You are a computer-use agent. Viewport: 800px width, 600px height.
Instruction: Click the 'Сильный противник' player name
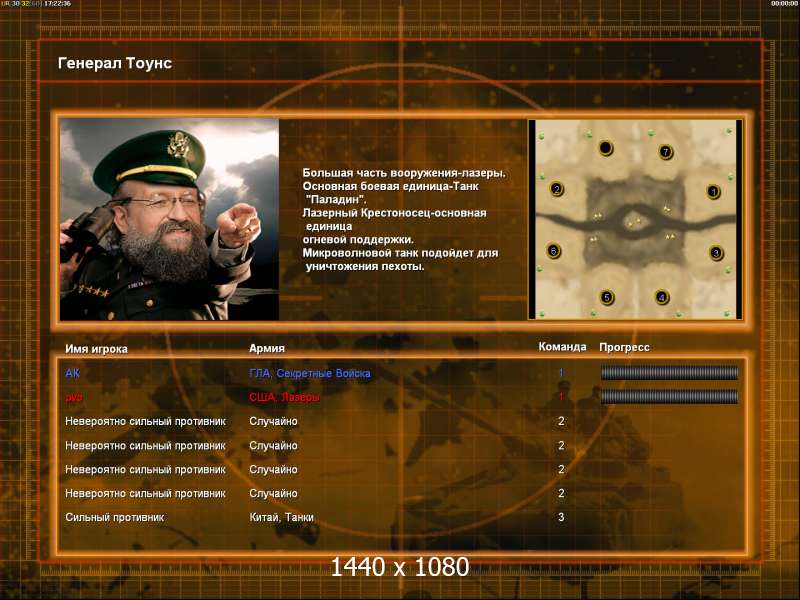point(115,517)
